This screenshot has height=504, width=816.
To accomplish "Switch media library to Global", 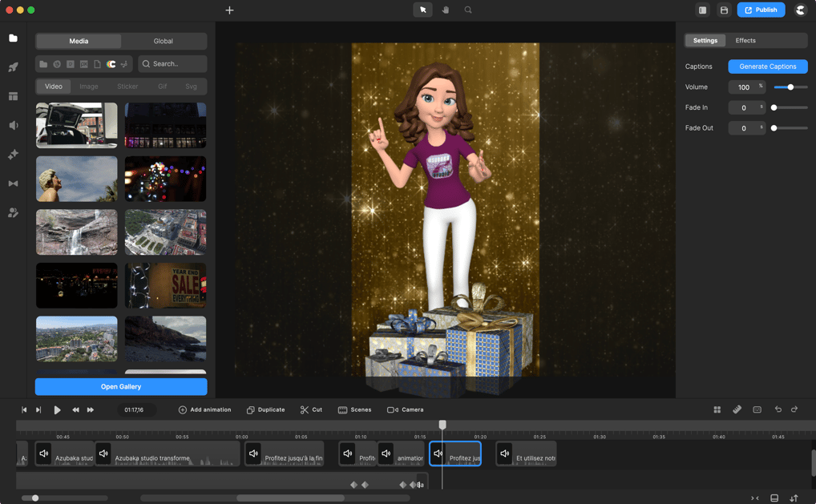I will (x=163, y=41).
